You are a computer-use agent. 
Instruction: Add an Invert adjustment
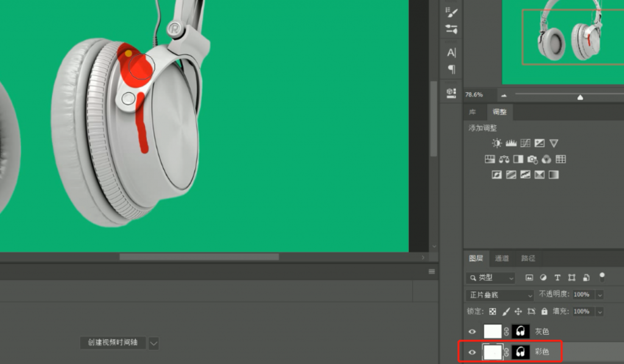(497, 175)
